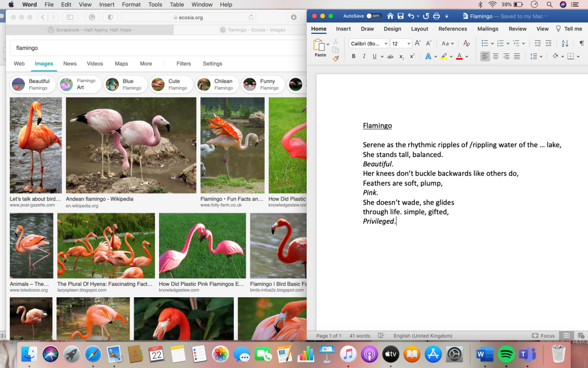The height and width of the screenshot is (368, 588).
Task: Expand the line spacing dropdown arrow
Action: click(x=541, y=56)
